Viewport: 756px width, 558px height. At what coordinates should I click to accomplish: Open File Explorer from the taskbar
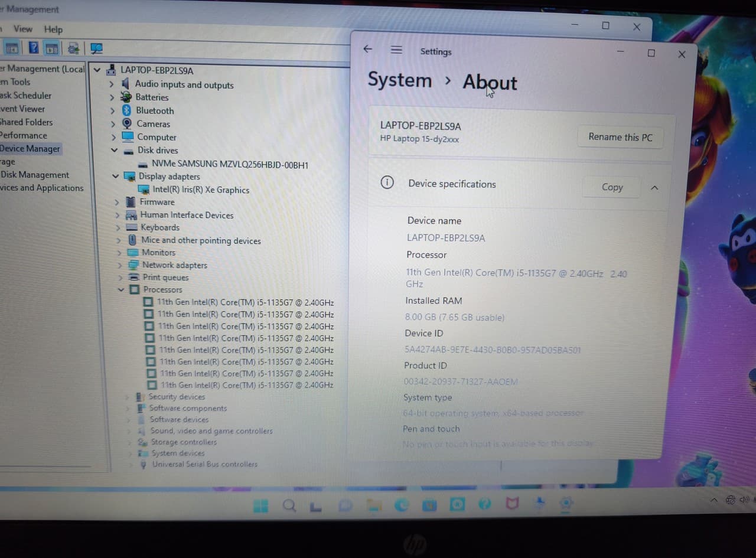pos(373,505)
